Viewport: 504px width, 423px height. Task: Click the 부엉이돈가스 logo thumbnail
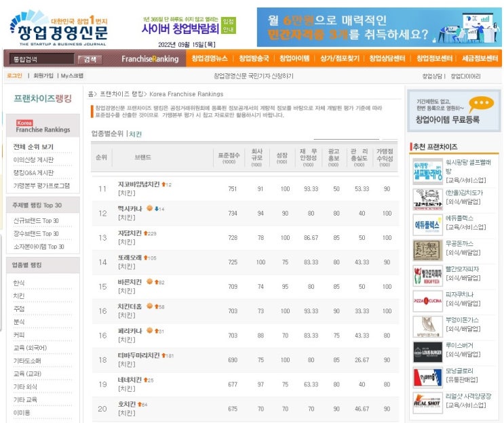tap(428, 327)
